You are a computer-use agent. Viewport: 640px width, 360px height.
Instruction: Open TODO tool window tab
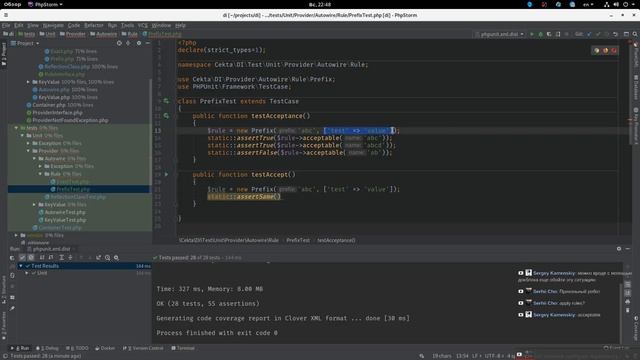point(77,348)
